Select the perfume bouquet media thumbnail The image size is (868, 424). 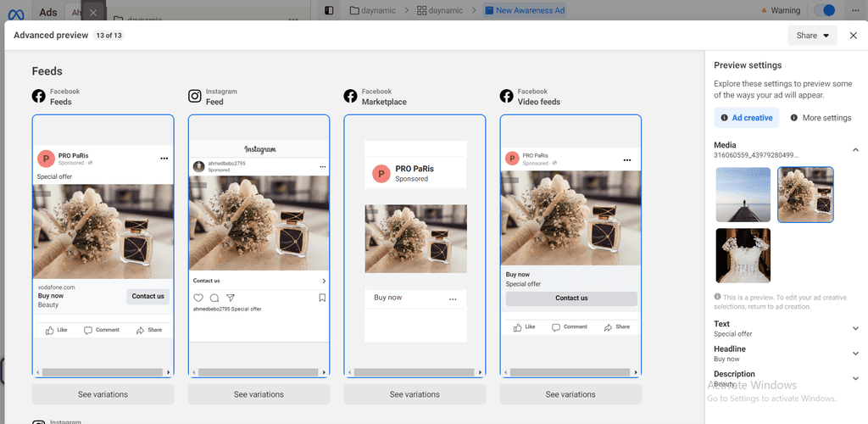805,195
